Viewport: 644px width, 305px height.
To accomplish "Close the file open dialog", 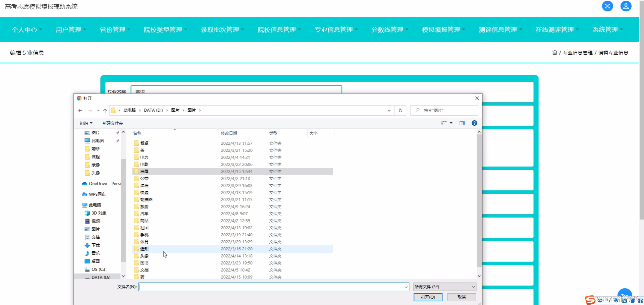I will (x=477, y=98).
